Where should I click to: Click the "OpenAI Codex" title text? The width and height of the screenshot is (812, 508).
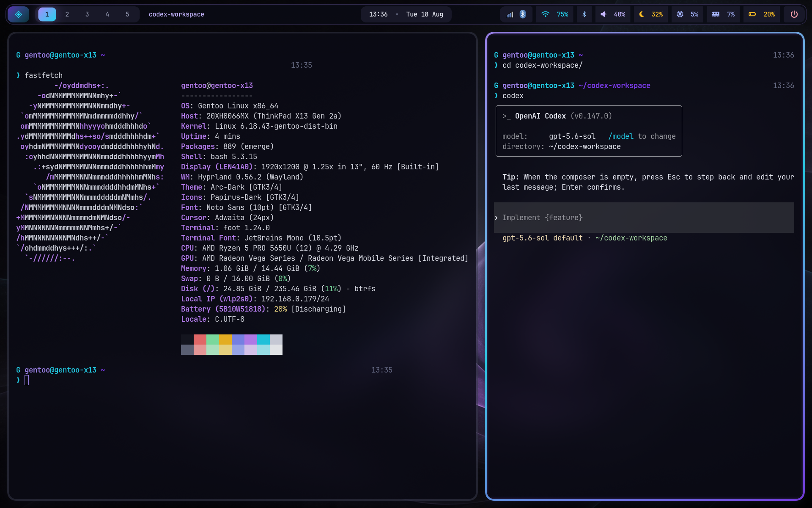(x=540, y=116)
